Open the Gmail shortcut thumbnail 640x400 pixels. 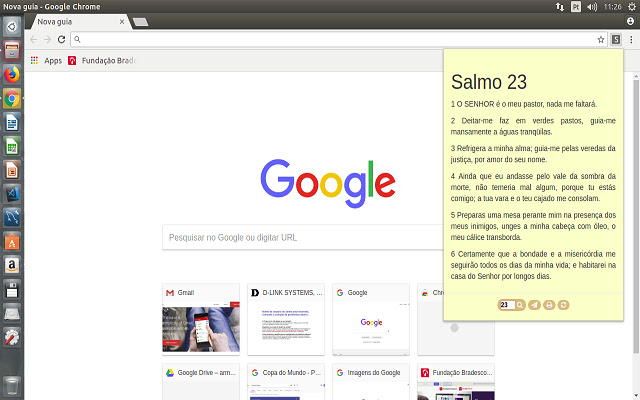pyautogui.click(x=201, y=320)
